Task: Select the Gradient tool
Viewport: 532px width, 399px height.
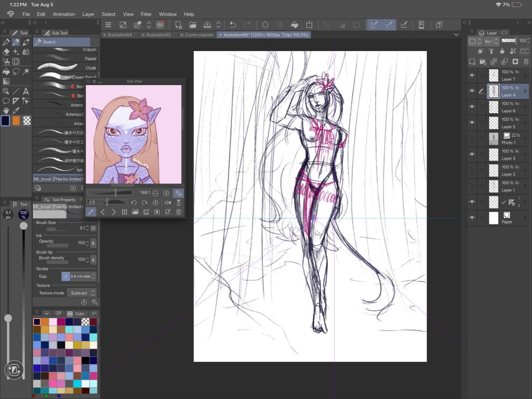Action: [6, 81]
